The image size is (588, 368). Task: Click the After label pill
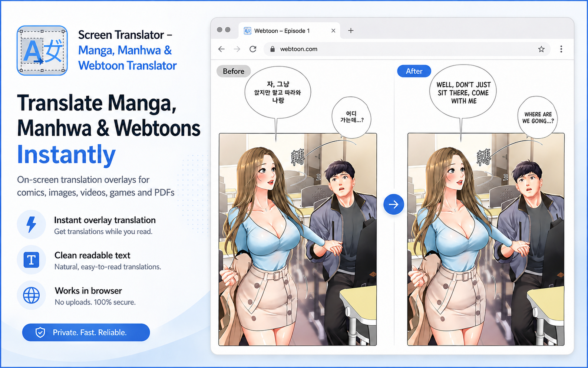(414, 71)
